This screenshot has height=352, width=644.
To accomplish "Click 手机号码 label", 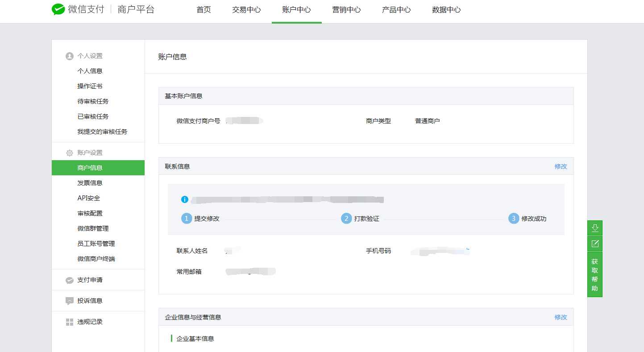I will tap(378, 251).
